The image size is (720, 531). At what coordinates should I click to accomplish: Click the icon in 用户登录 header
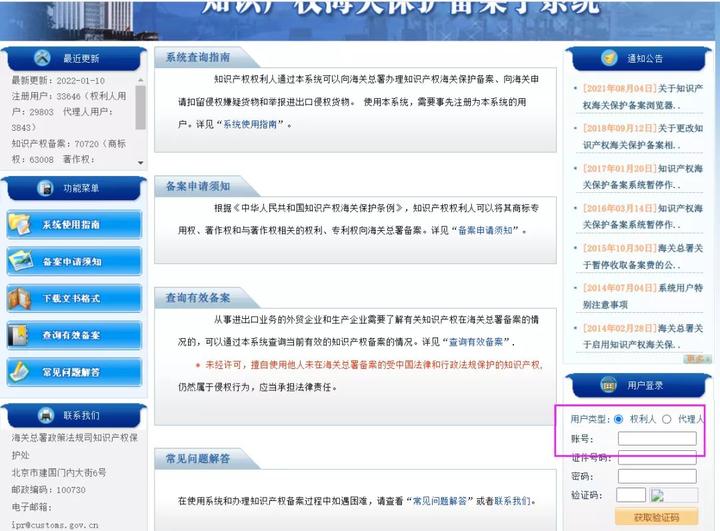[x=608, y=385]
